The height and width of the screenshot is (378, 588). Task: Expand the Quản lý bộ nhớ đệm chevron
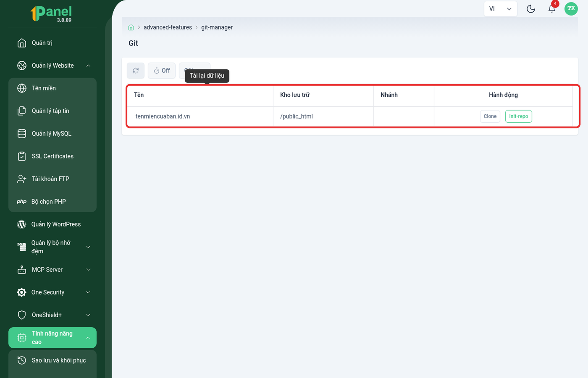coord(88,247)
